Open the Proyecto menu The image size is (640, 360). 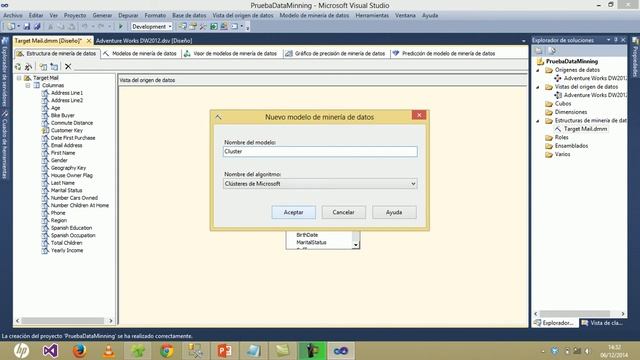(75, 15)
